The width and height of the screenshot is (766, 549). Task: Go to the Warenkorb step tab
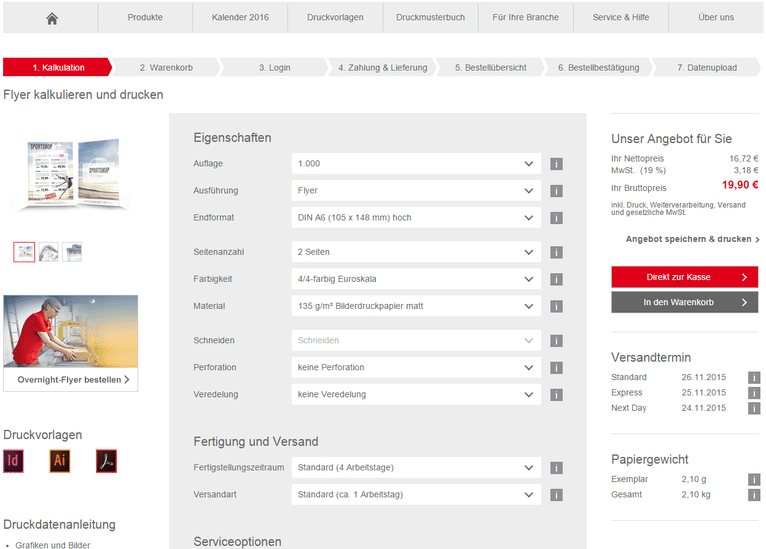click(166, 68)
